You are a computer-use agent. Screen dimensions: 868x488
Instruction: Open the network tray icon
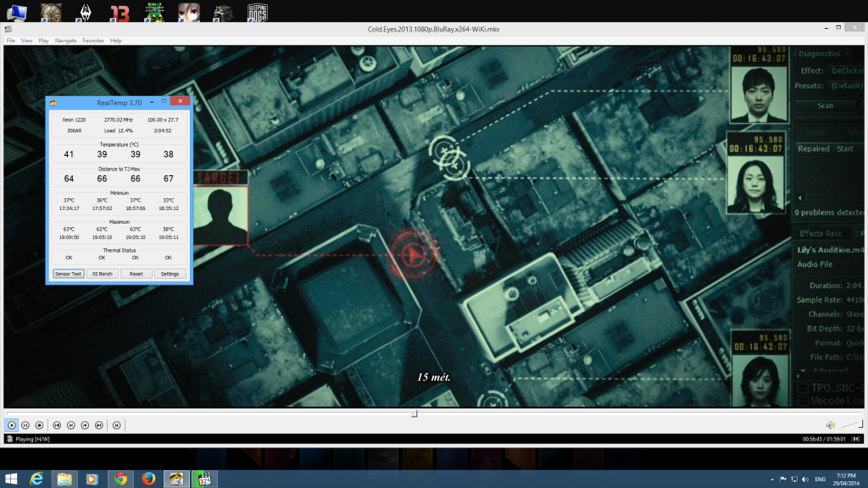[794, 480]
